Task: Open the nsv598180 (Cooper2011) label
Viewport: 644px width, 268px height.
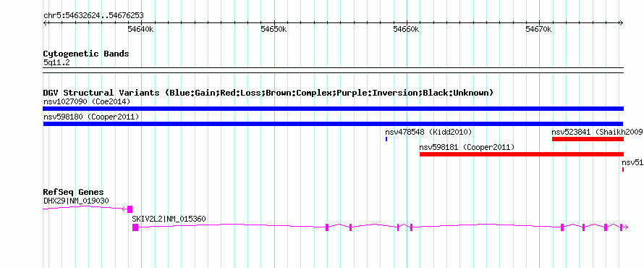Action: 90,117
